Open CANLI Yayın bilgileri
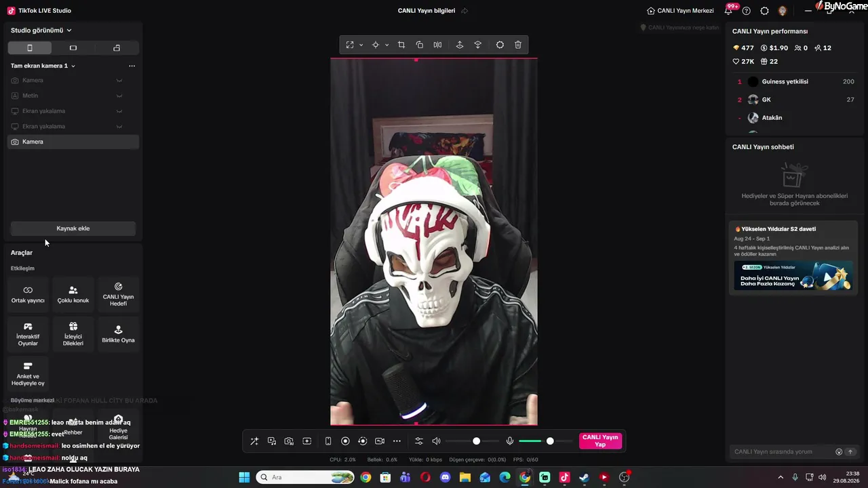The height and width of the screenshot is (488, 868). pyautogui.click(x=427, y=11)
